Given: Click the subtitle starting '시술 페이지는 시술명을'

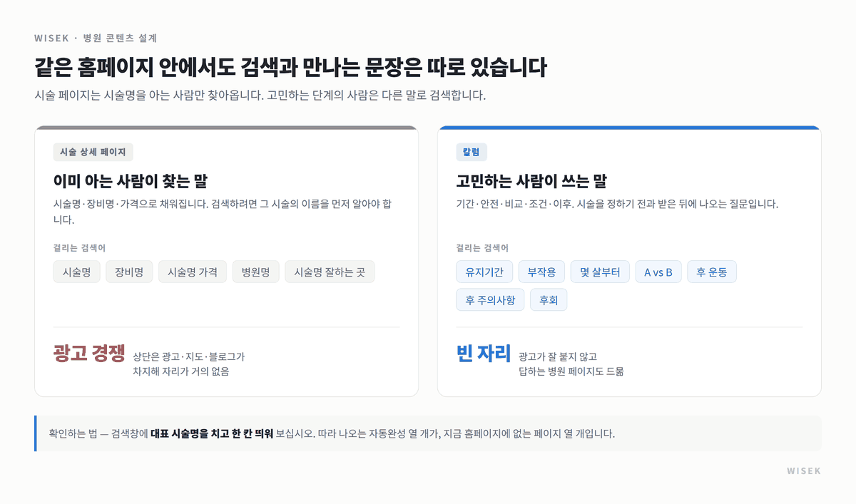Looking at the screenshot, I should coord(260,95).
